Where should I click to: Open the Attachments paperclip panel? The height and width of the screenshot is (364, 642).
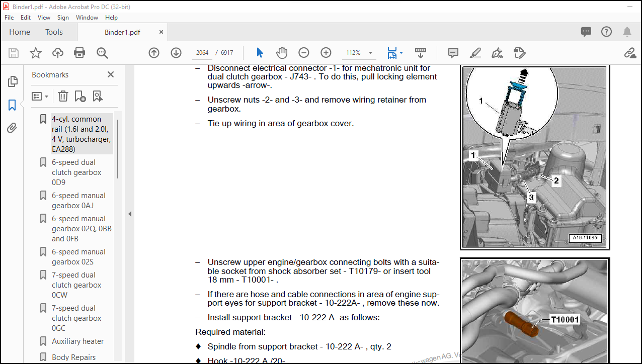(12, 128)
